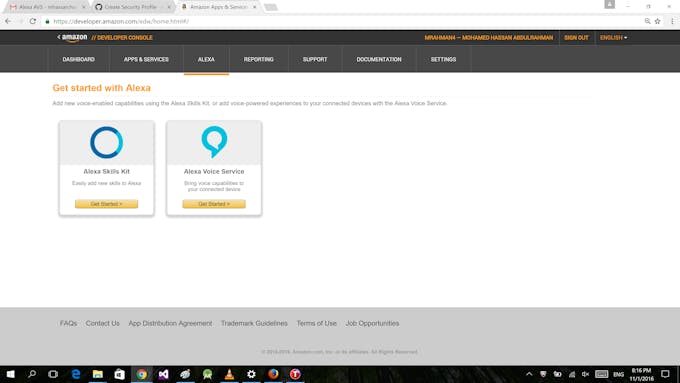Sign out of the developer console

click(576, 38)
